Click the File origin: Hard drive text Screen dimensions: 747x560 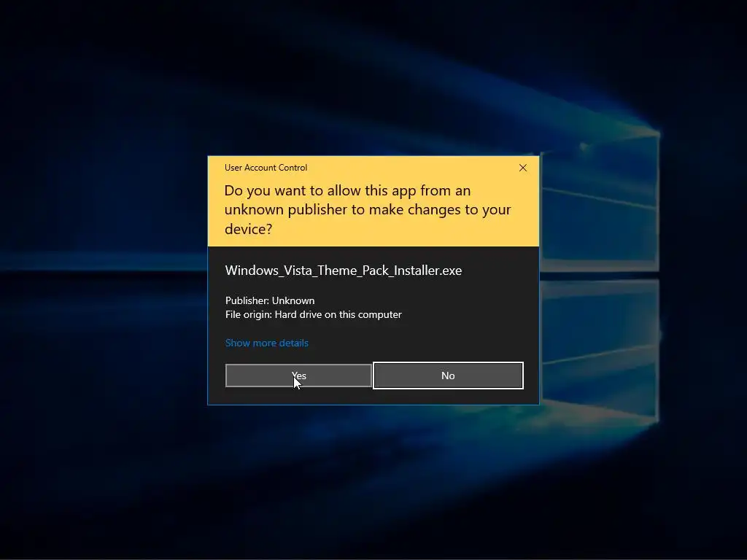314,315
